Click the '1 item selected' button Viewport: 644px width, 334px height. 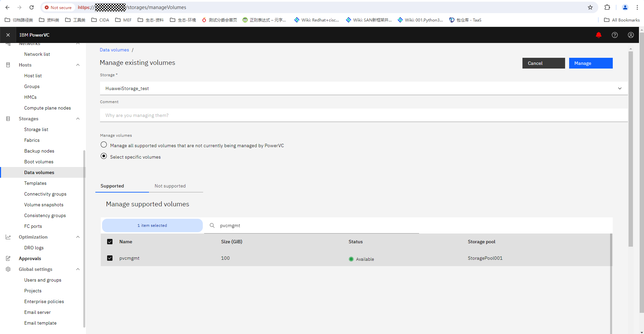(152, 225)
